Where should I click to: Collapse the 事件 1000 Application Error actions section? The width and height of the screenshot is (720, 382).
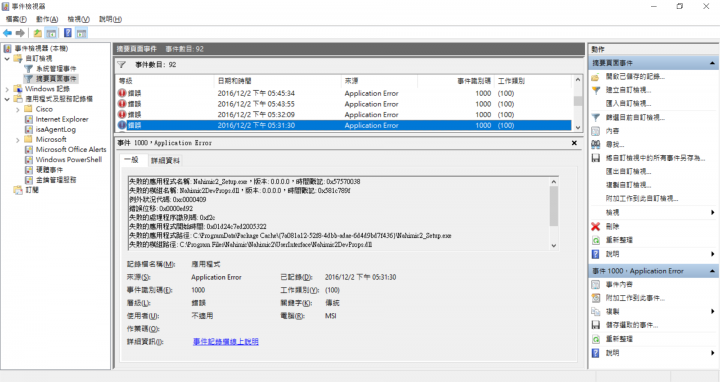pyautogui.click(x=712, y=271)
